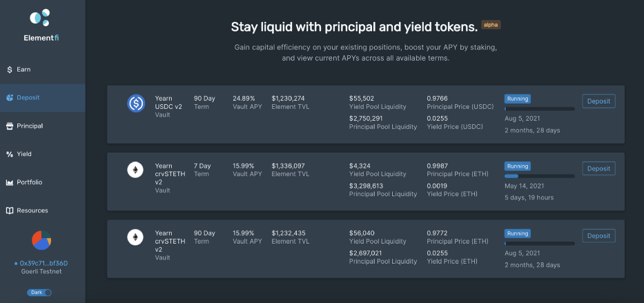Click the USDC coin icon
Viewport: 644px width, 303px height.
[x=136, y=104]
